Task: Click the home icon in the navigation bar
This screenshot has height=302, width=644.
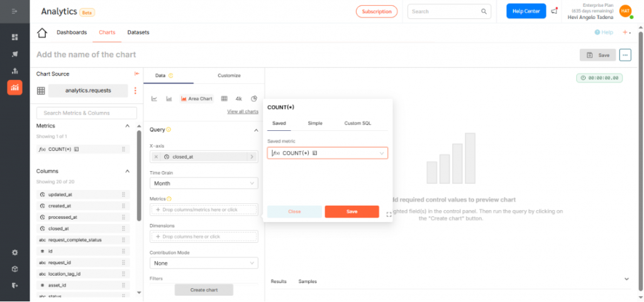Action: point(42,33)
